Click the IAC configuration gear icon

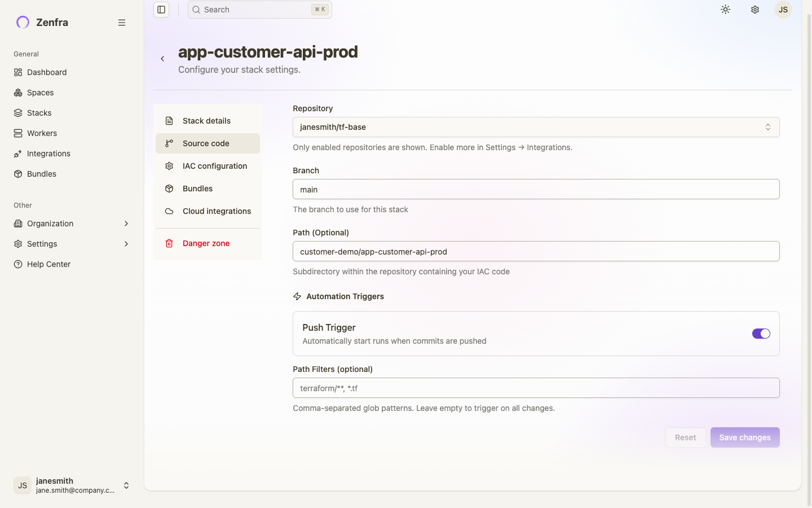pos(169,165)
